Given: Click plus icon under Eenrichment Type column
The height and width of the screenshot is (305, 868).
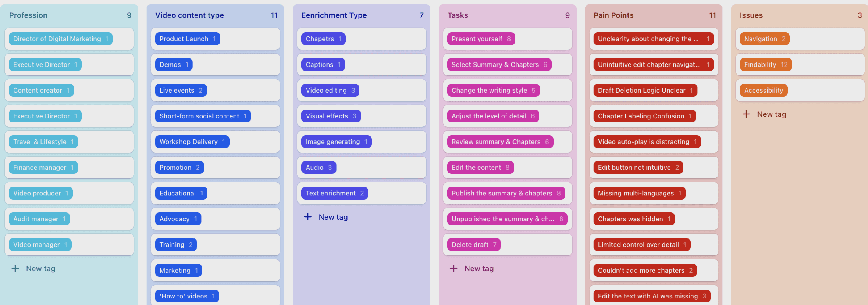Looking at the screenshot, I should pos(308,217).
